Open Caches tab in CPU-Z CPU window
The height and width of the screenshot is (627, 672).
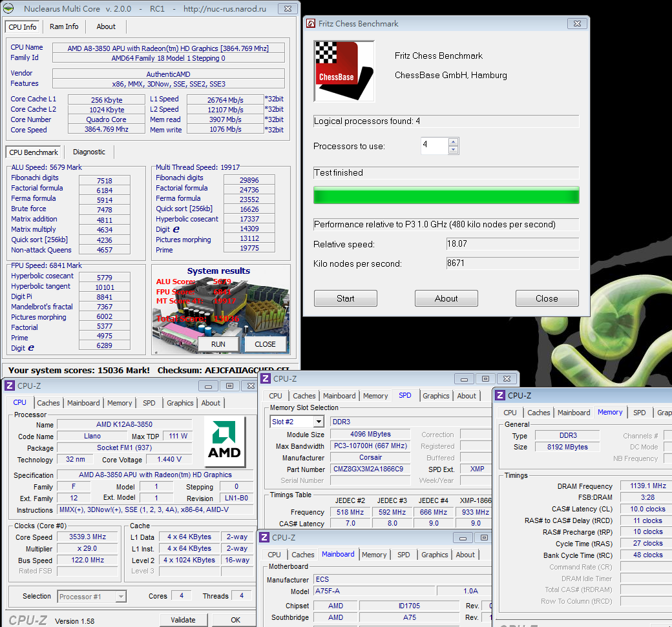[48, 402]
